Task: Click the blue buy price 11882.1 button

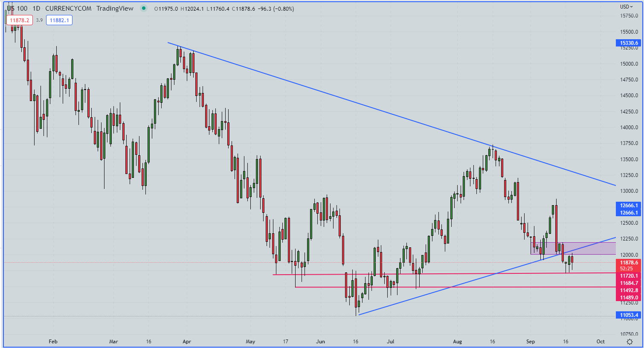Action: click(59, 20)
